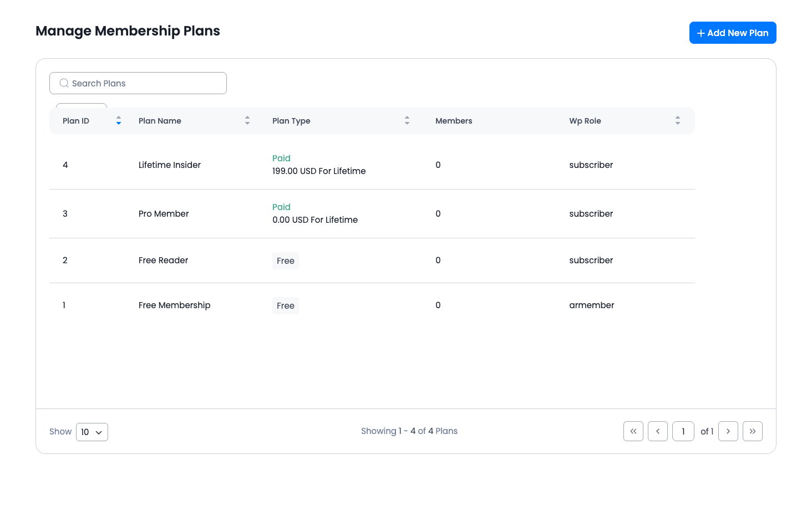Go to next page arrow
The image size is (812, 521).
point(728,431)
